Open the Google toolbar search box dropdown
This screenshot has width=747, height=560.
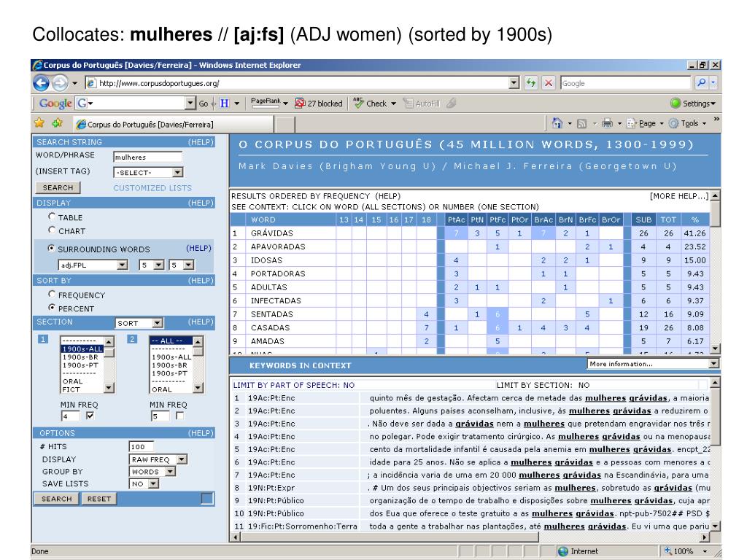pos(190,103)
